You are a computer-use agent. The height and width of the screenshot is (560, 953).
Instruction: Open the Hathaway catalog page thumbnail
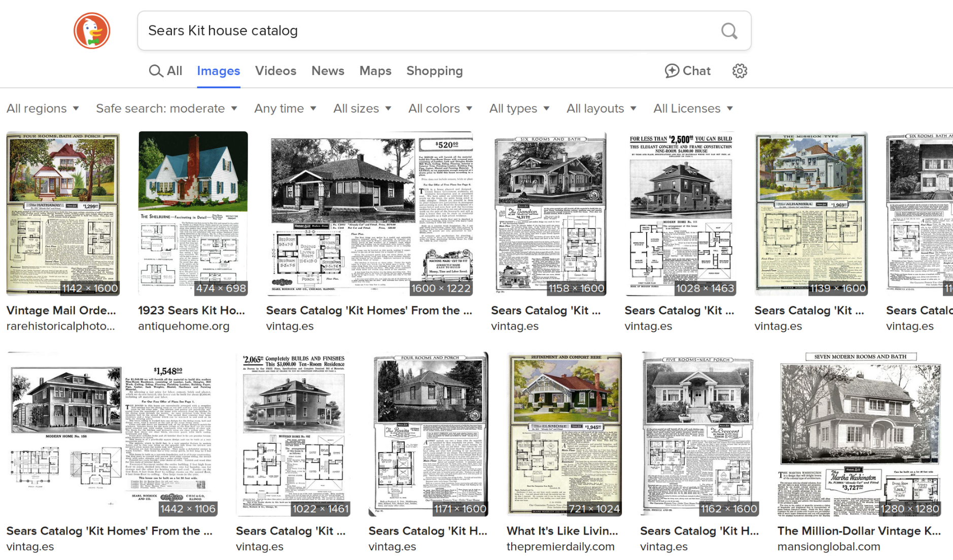(x=63, y=214)
